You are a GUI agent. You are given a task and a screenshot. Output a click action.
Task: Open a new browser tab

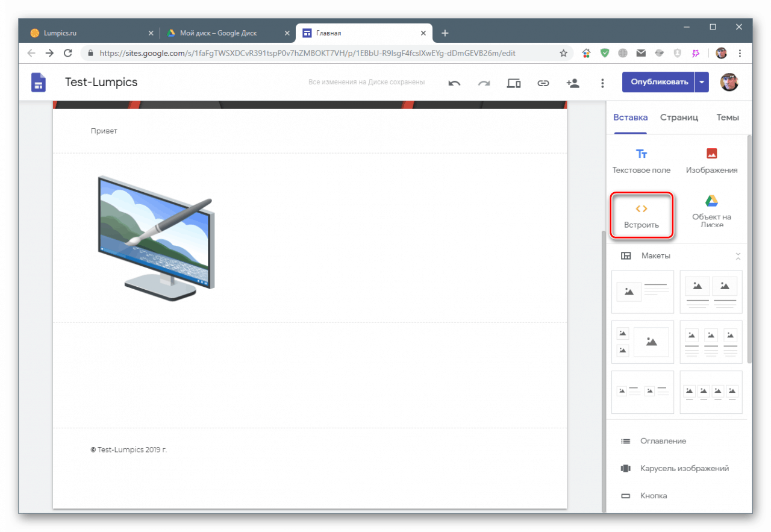tap(445, 33)
